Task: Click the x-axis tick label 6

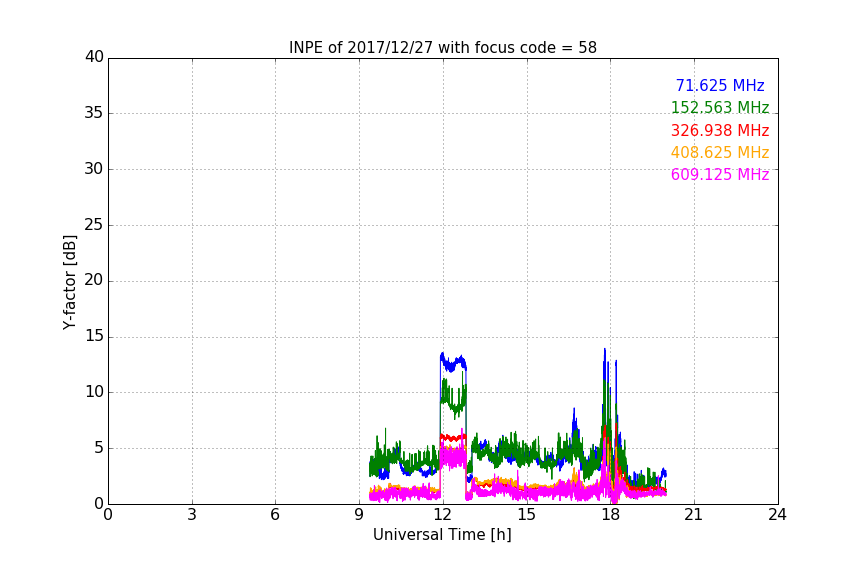Action: (x=275, y=515)
